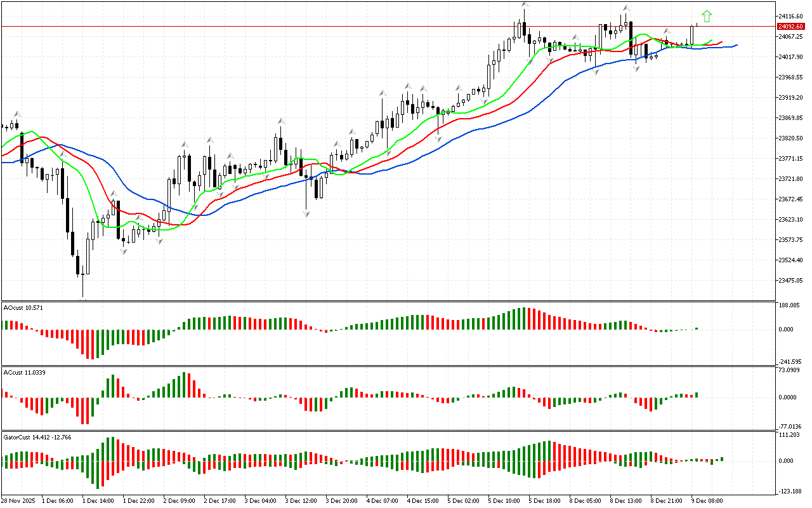
Task: Click the down fractal below the 3 Dec 12:00 low
Action: (306, 215)
